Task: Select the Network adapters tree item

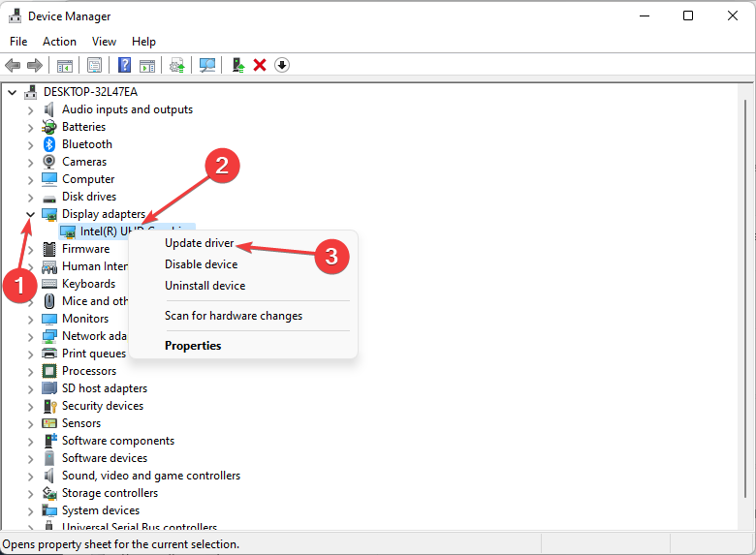Action: [x=95, y=336]
